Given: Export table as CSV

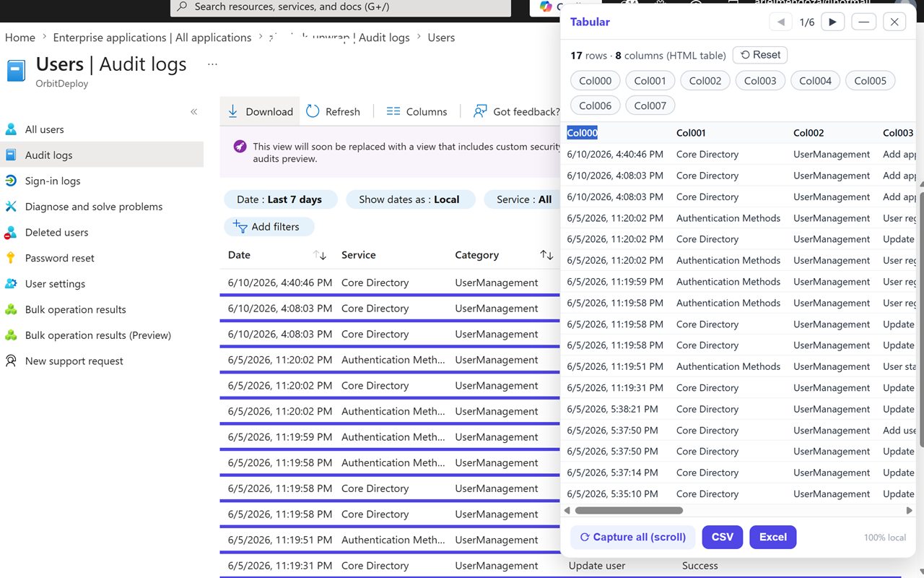Looking at the screenshot, I should coord(723,537).
